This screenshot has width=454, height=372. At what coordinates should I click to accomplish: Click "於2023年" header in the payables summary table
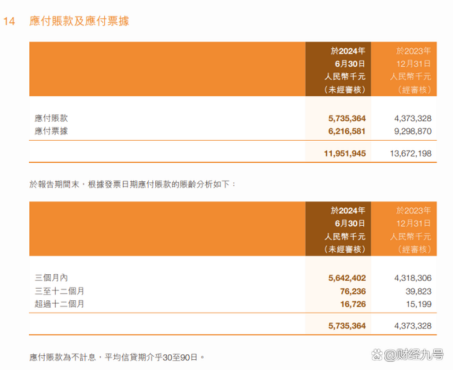pyautogui.click(x=414, y=51)
